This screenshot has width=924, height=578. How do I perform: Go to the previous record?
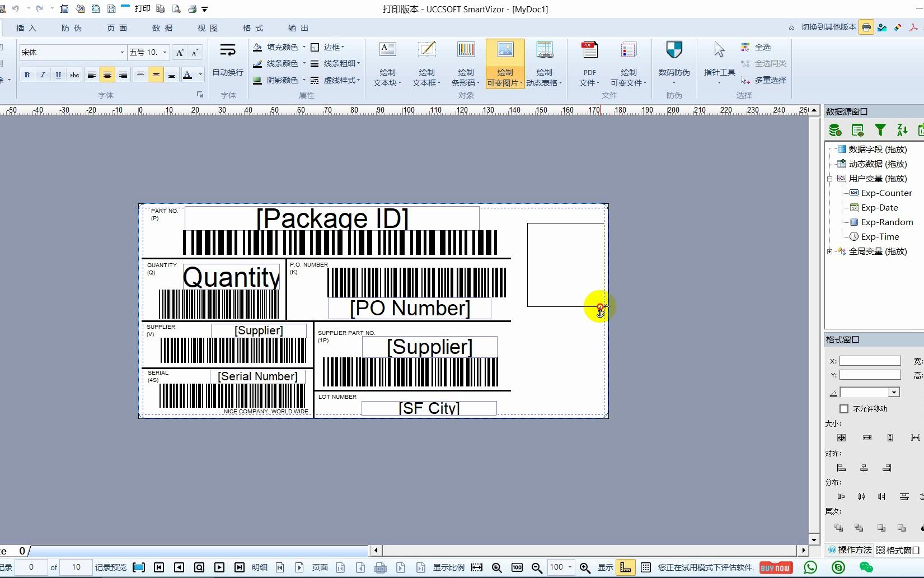click(x=179, y=567)
